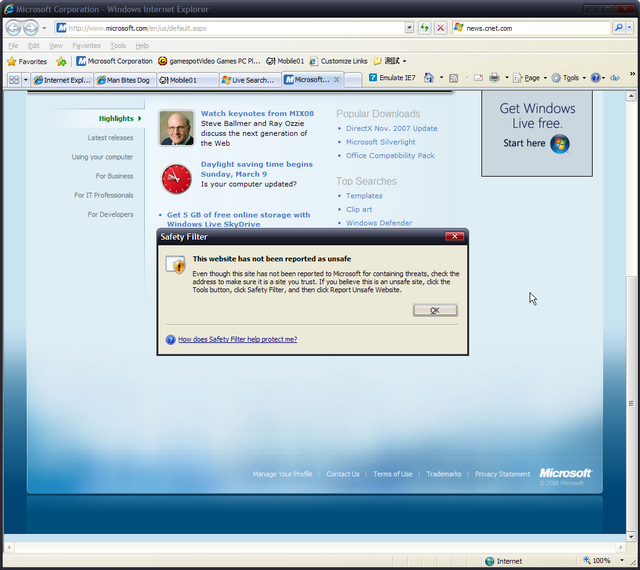This screenshot has height=570, width=640.
Task: Click the Stop loading red X icon
Action: [440, 28]
